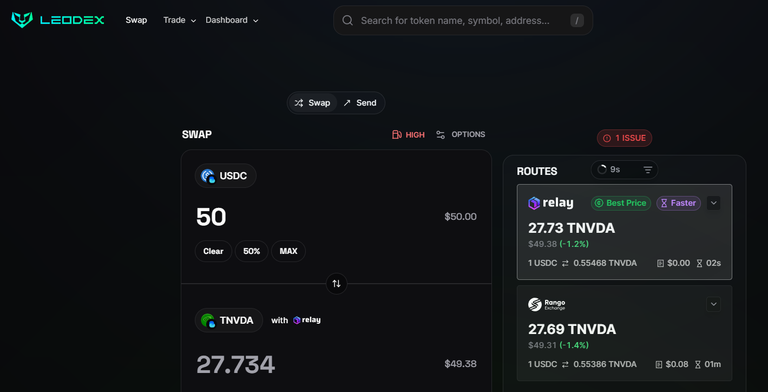Click the Faster badge
Image resolution: width=768 pixels, height=392 pixels.
[678, 203]
